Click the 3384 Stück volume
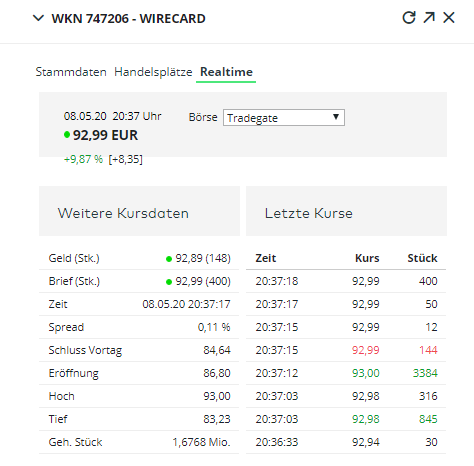Screen dimensions: 474x466 coord(425,373)
